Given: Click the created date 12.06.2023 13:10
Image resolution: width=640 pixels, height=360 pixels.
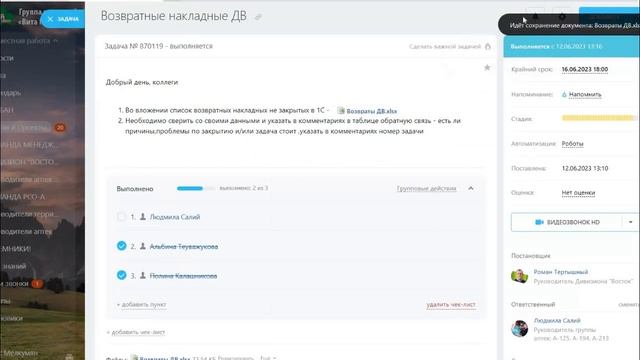Looking at the screenshot, I should pyautogui.click(x=585, y=168).
